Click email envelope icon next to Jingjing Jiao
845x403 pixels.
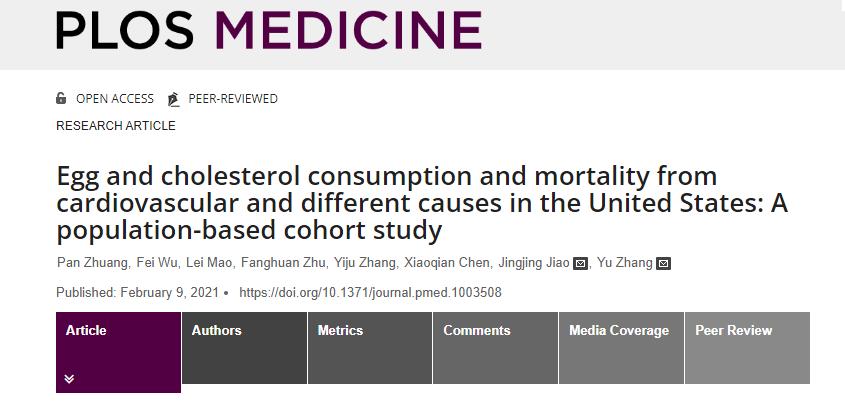point(580,264)
